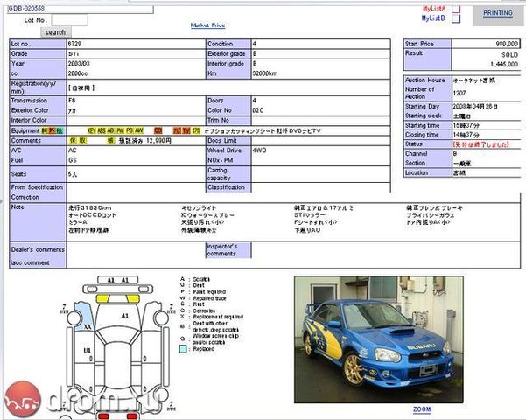The width and height of the screenshot is (526, 420).
Task: Select Color No value 02C
Action: (x=258, y=110)
